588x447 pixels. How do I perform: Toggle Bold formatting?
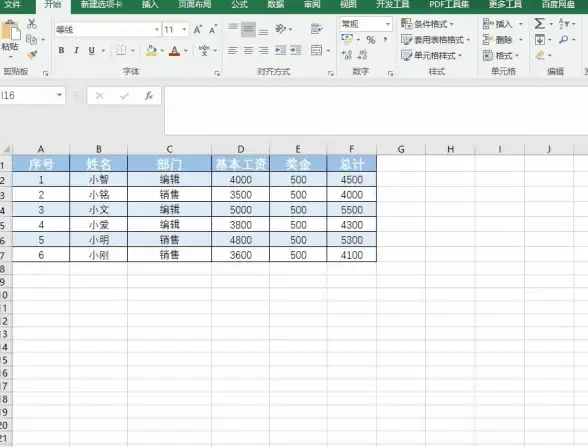point(61,50)
